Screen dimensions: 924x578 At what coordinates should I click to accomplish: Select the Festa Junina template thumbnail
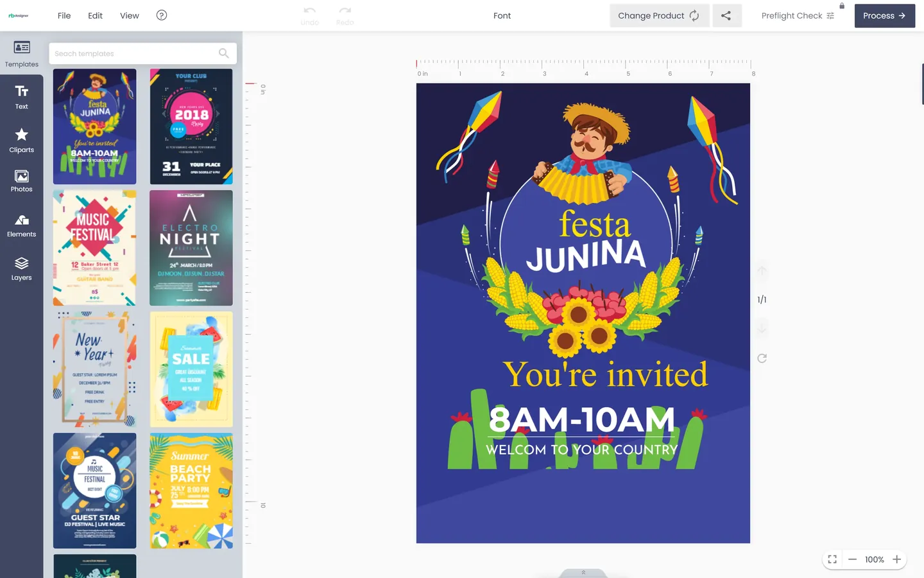95,127
